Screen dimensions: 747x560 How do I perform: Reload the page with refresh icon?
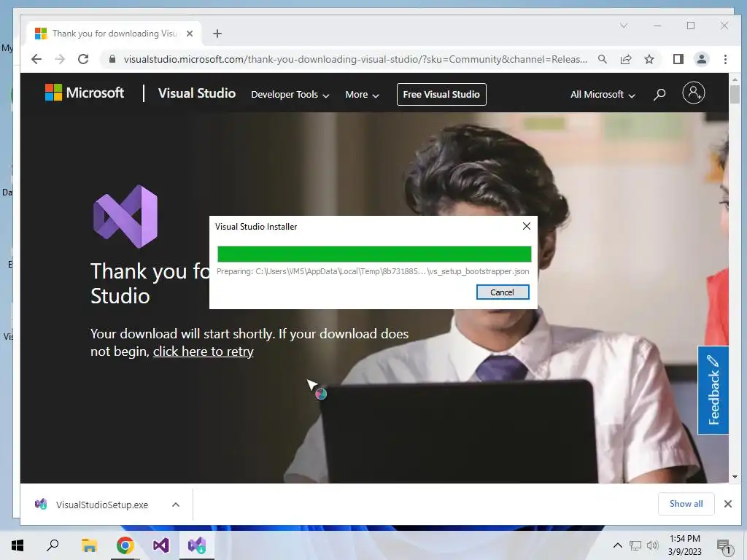point(83,59)
